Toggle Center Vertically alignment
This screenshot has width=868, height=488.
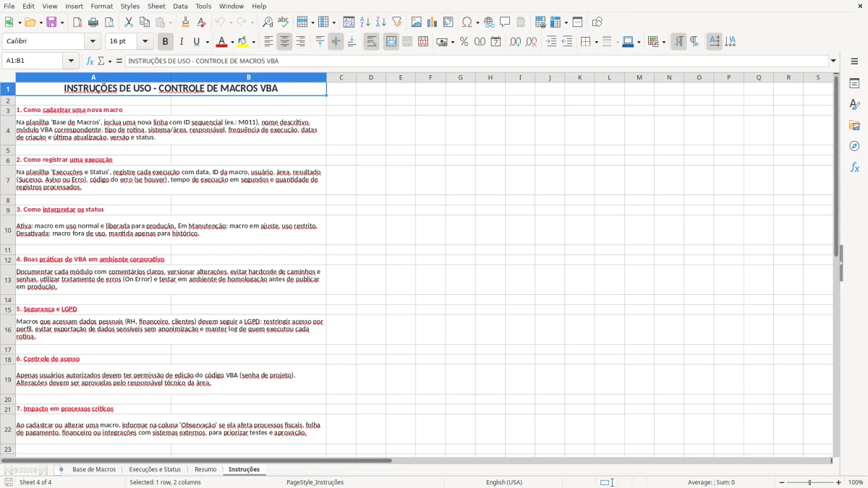click(x=336, y=42)
